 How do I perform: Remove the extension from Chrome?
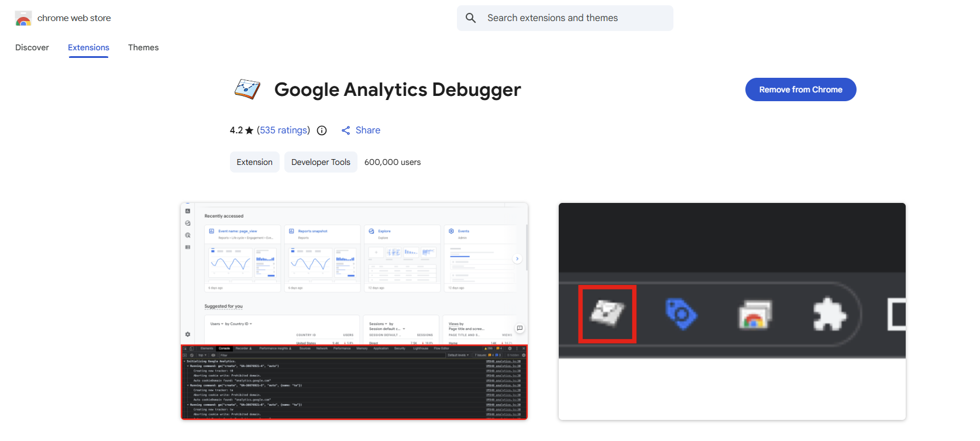point(800,89)
